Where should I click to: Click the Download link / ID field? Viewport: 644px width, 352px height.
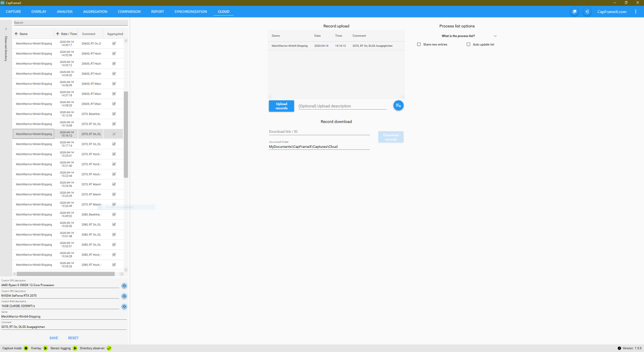pos(319,132)
